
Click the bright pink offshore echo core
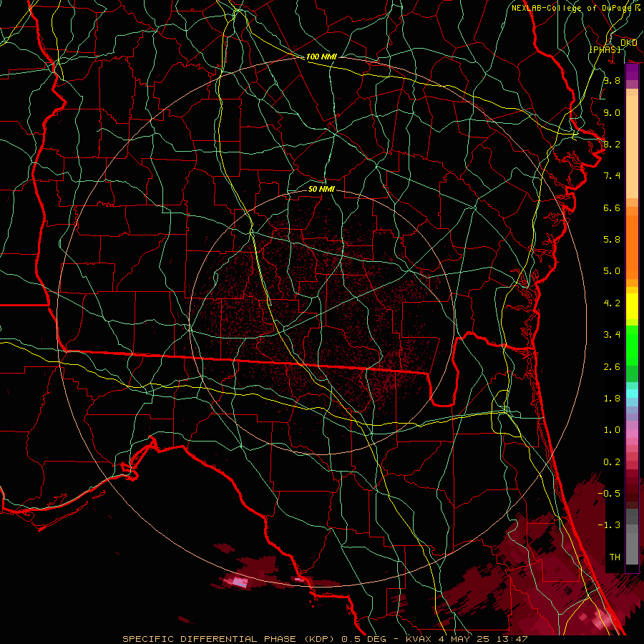pyautogui.click(x=239, y=582)
